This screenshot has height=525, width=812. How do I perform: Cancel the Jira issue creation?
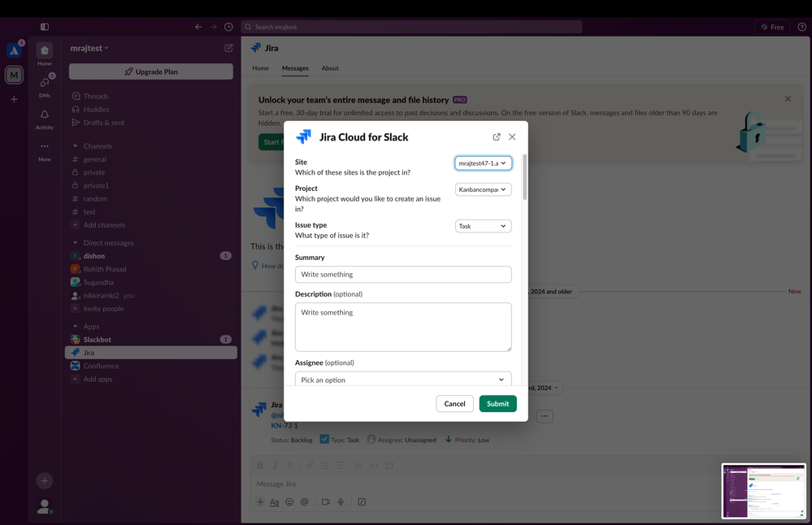coord(454,403)
